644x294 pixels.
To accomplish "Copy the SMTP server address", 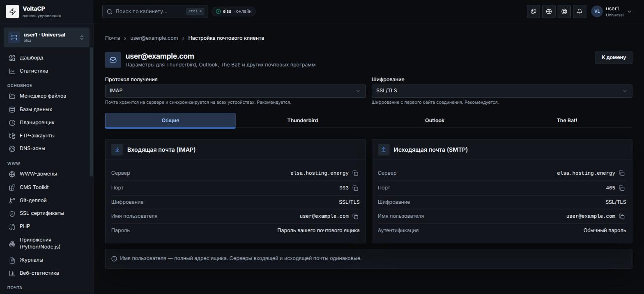I will click(622, 173).
